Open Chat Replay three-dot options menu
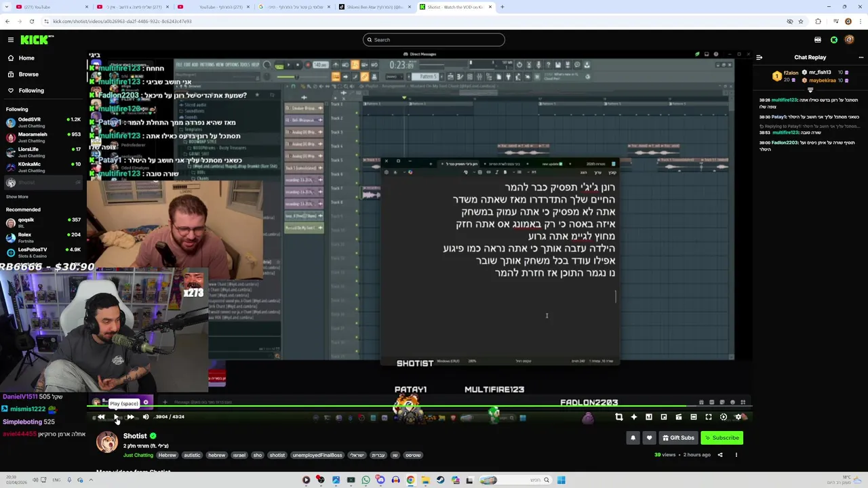This screenshot has width=868, height=488. pos(861,58)
